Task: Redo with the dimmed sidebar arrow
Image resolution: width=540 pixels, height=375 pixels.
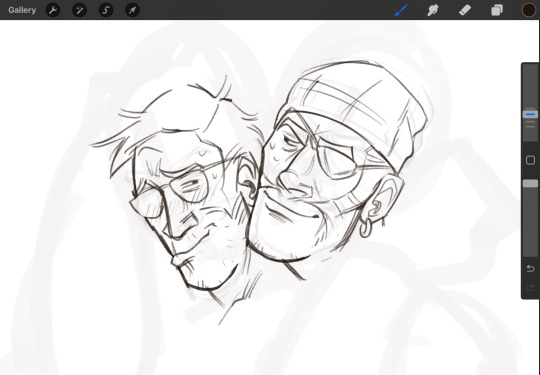Action: pyautogui.click(x=530, y=287)
